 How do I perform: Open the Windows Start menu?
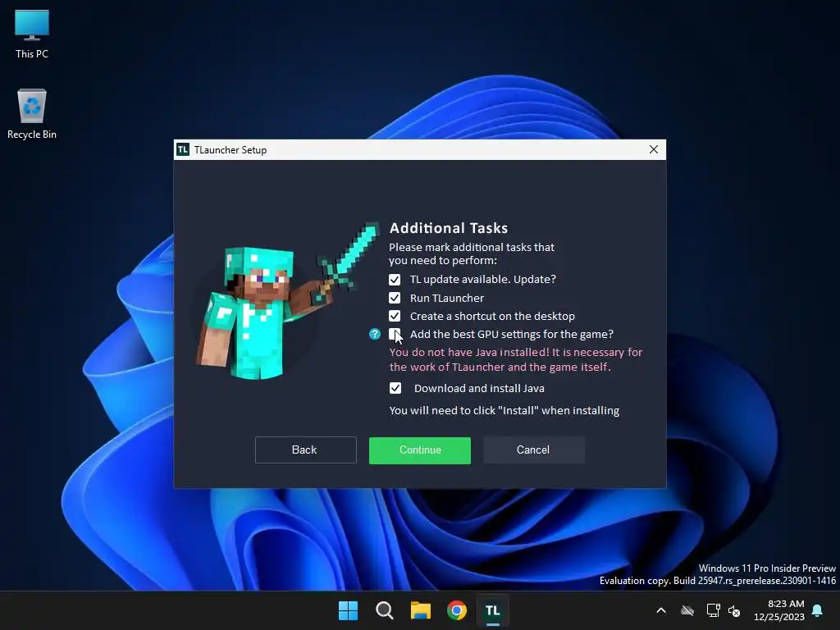pyautogui.click(x=348, y=610)
